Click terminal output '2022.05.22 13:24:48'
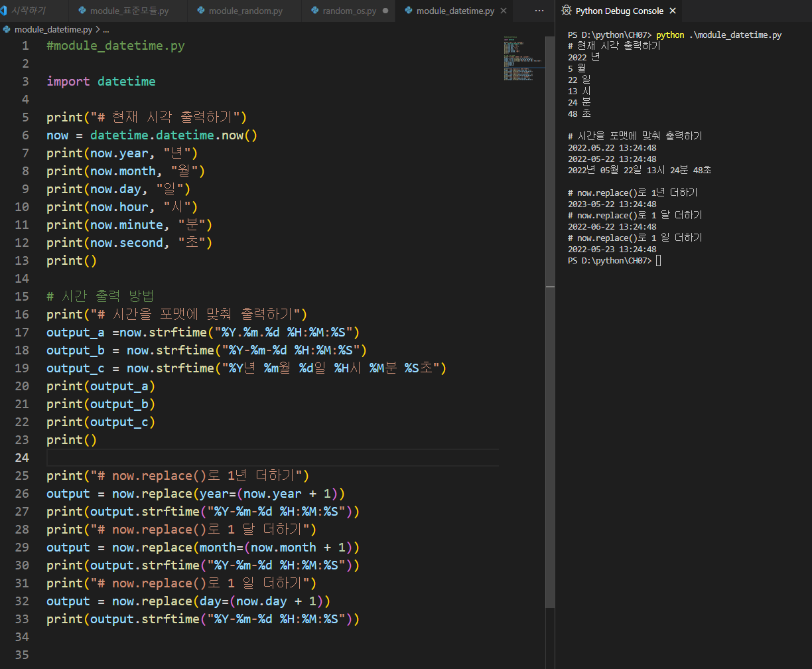 612,148
